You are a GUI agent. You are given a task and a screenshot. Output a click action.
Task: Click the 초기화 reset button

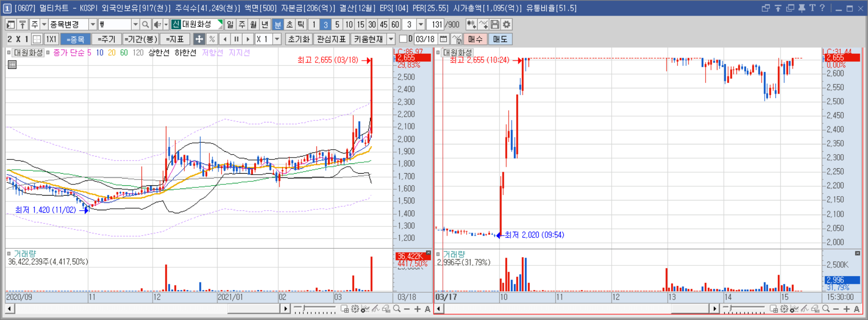click(298, 39)
